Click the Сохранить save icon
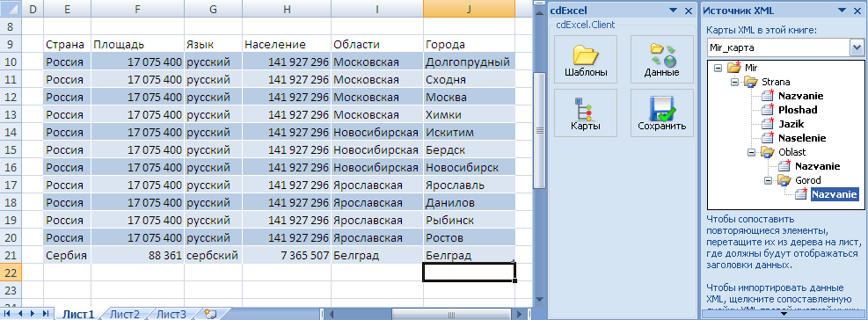The image size is (868, 320). (x=661, y=113)
